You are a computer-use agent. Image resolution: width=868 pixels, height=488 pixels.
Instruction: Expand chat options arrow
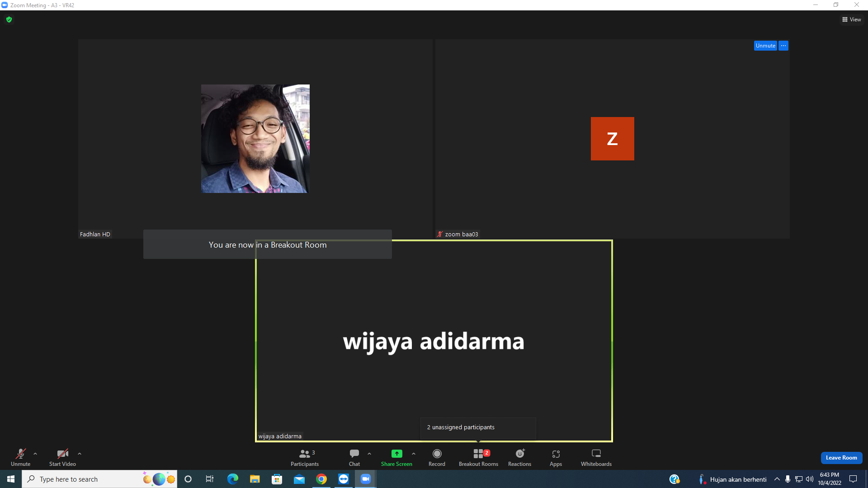(x=369, y=454)
